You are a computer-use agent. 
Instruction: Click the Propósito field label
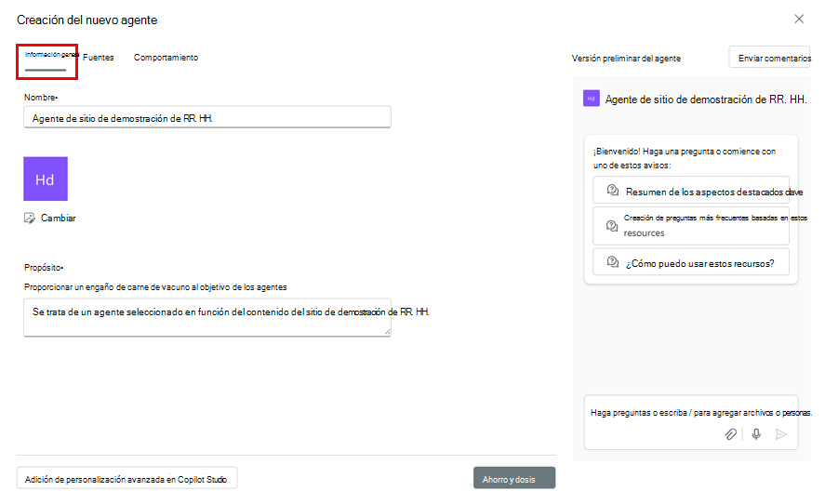coord(44,267)
